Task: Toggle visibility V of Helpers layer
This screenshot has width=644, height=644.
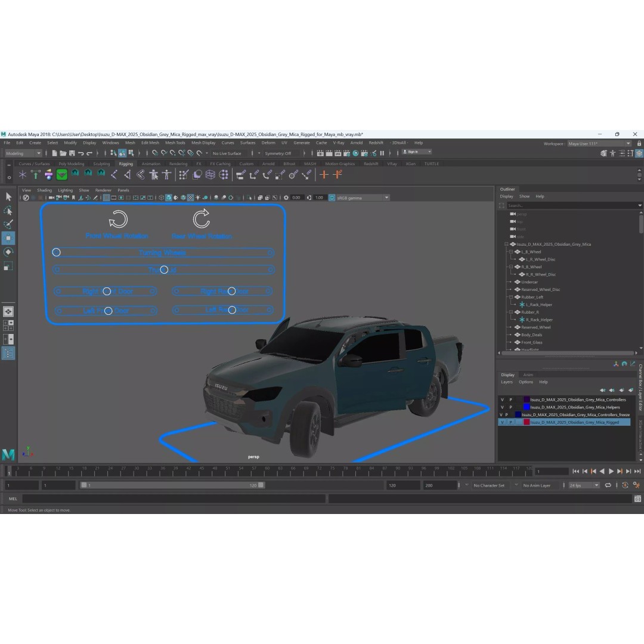Action: (502, 407)
